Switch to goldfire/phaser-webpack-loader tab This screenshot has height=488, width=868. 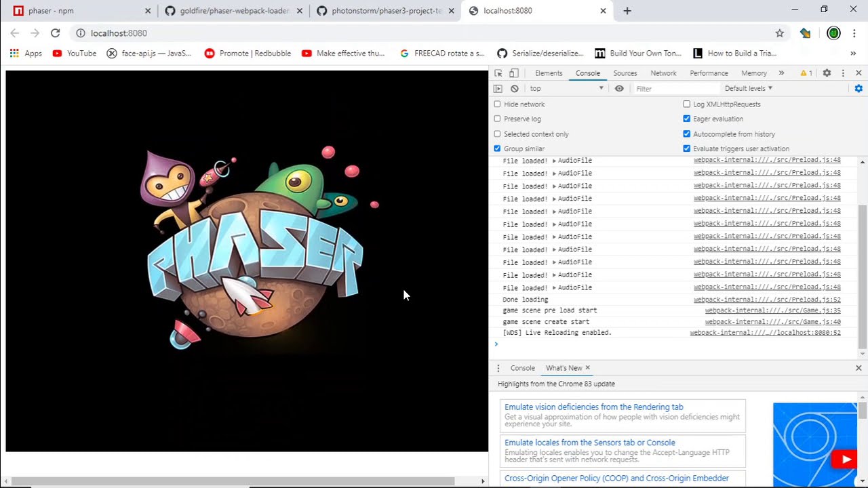pyautogui.click(x=234, y=11)
